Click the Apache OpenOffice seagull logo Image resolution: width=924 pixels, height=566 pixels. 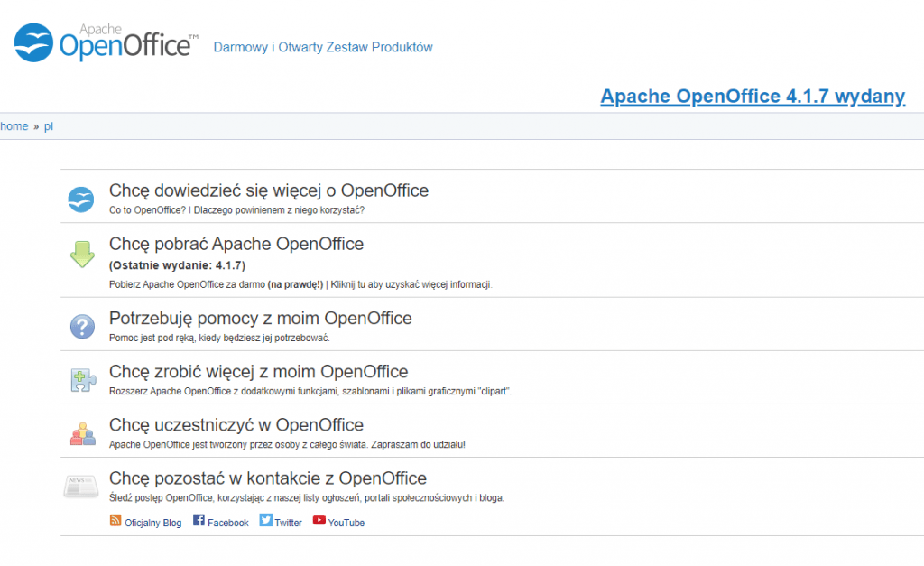pos(33,40)
